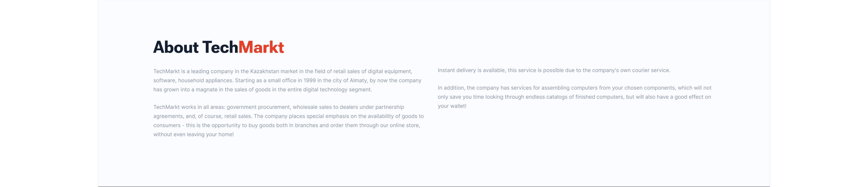
Task: Click the red "Markt" text in heading
Action: pyautogui.click(x=261, y=47)
